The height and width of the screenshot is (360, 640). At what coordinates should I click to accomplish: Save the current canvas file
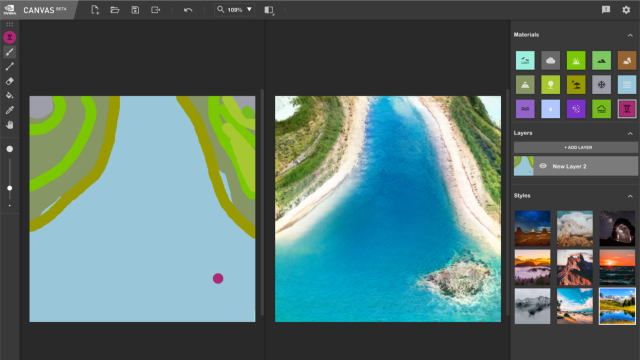point(135,10)
